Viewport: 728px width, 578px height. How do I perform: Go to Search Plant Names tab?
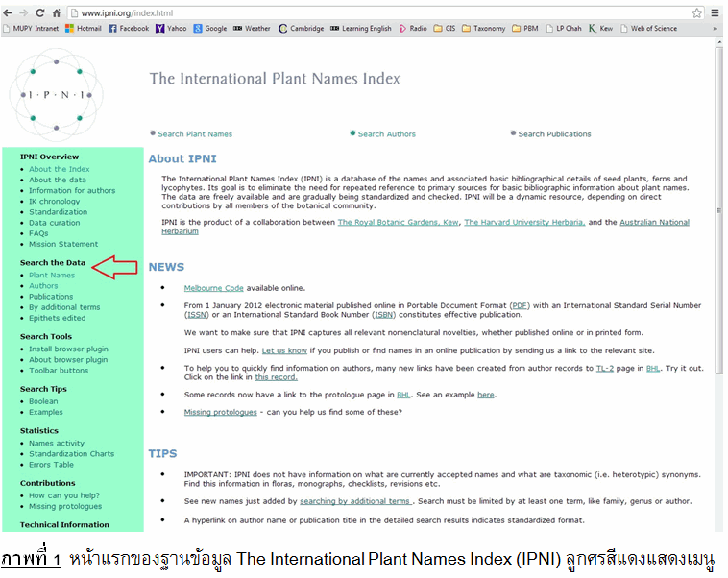pyautogui.click(x=194, y=134)
